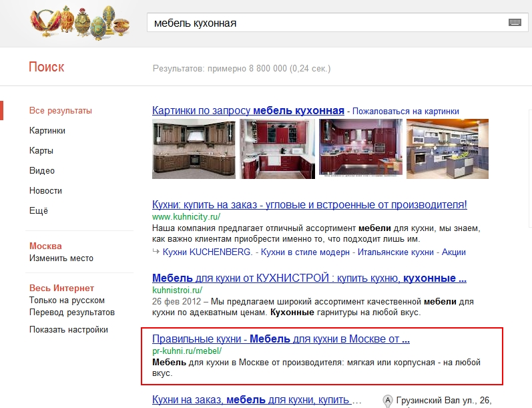Image resolution: width=532 pixels, height=408 pixels.
Task: Switch to Видео search results
Action: pos(42,171)
